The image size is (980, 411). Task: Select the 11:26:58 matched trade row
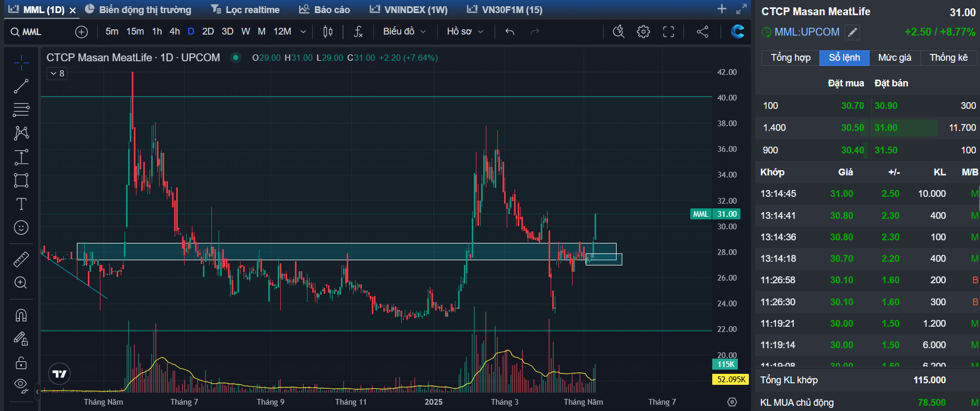(868, 280)
